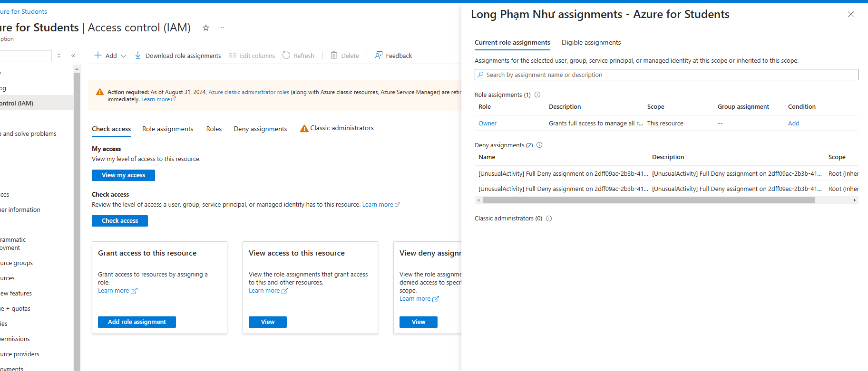Click Add role assignment button
868x371 pixels.
tap(137, 322)
